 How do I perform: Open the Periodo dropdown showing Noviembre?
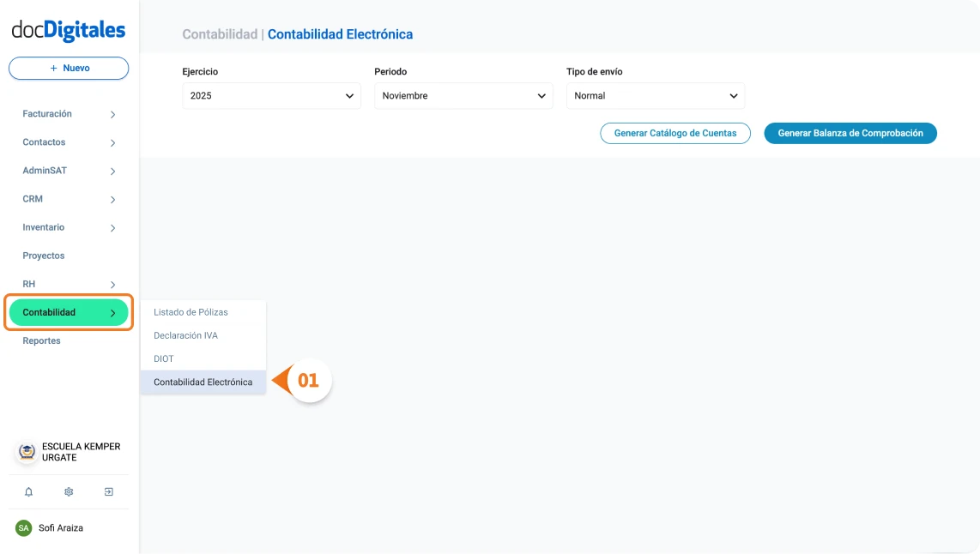point(463,96)
